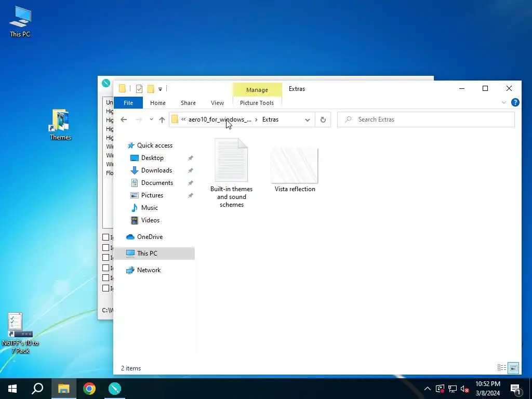Viewport: 532px width, 399px height.
Task: Click the Properties quick access toolbar icon
Action: tap(139, 89)
